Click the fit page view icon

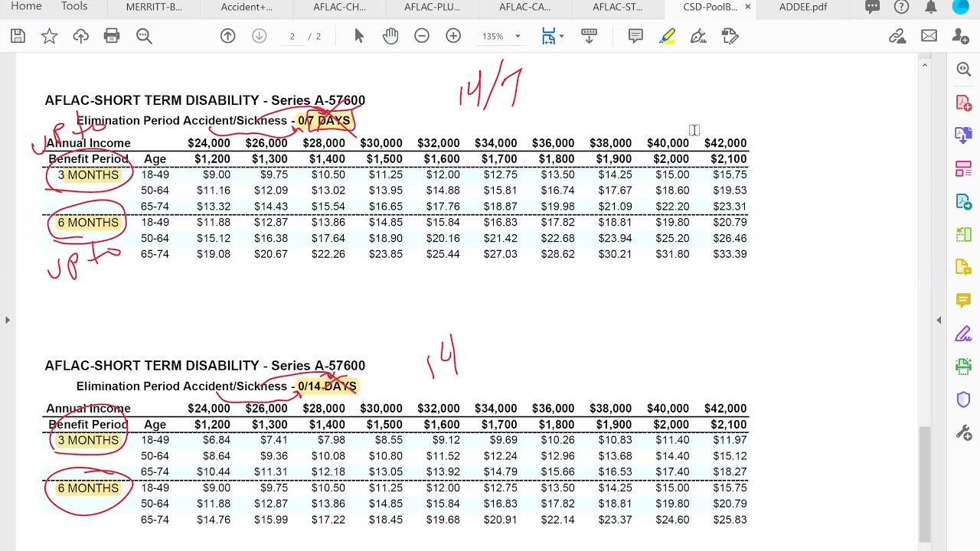point(548,36)
